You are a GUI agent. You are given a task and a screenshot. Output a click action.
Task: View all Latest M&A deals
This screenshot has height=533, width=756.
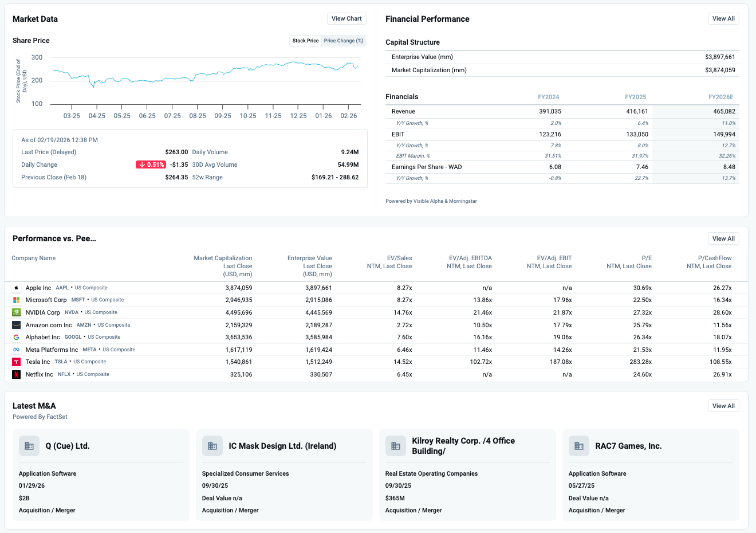(723, 406)
